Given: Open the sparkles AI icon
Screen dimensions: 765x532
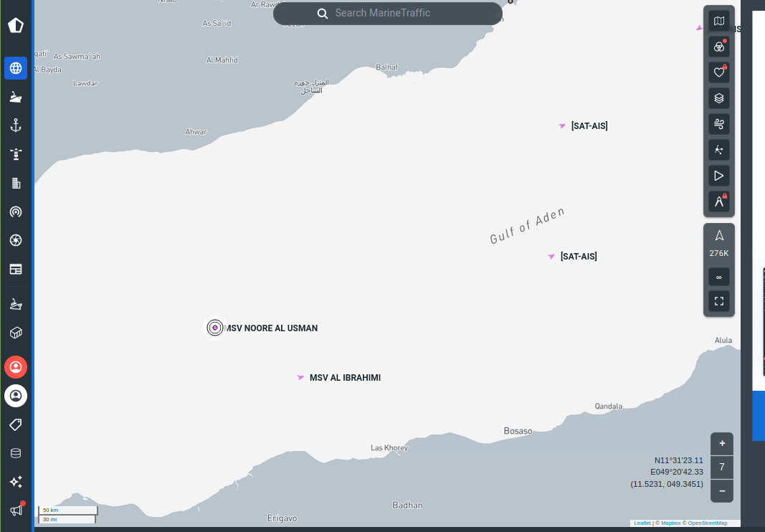Looking at the screenshot, I should tap(16, 482).
